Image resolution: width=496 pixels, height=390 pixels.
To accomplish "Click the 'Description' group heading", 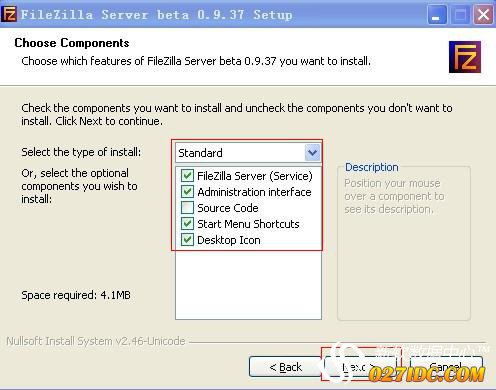I will 372,167.
